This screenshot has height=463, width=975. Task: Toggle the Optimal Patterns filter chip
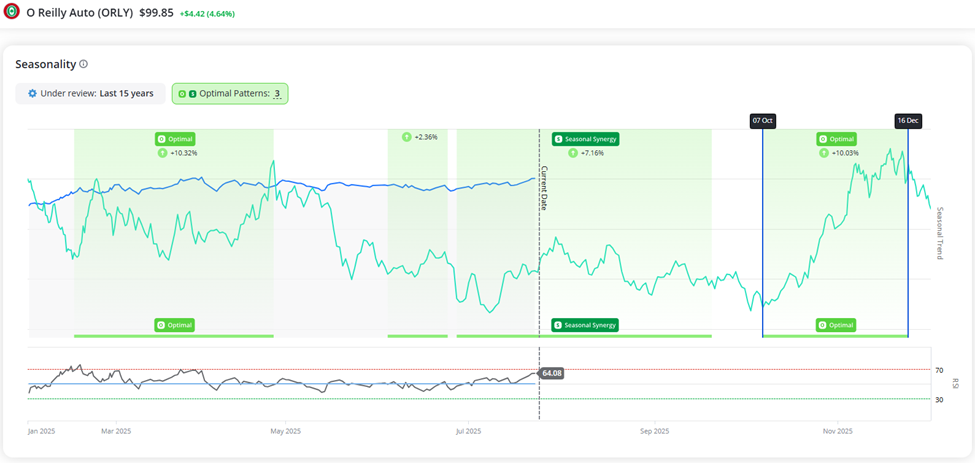[230, 93]
